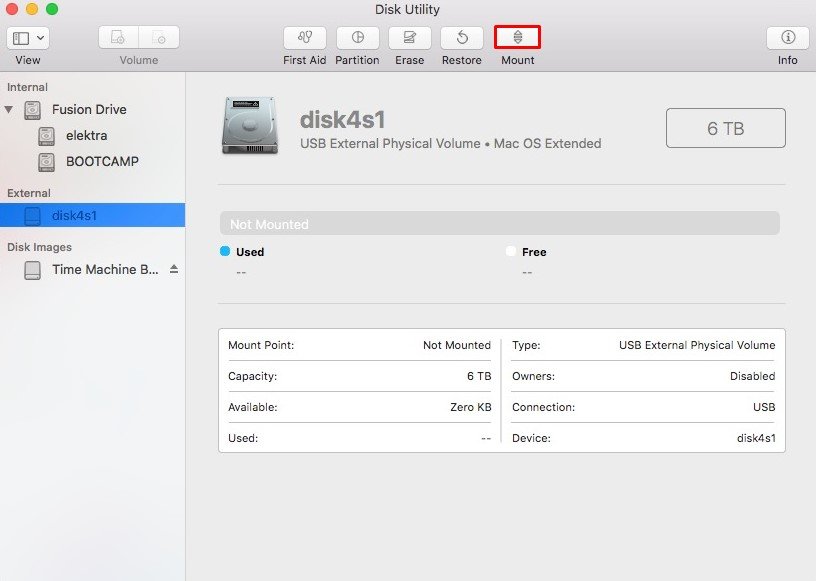This screenshot has height=581, width=816.
Task: Click the green zoom window button
Action: pos(52,9)
